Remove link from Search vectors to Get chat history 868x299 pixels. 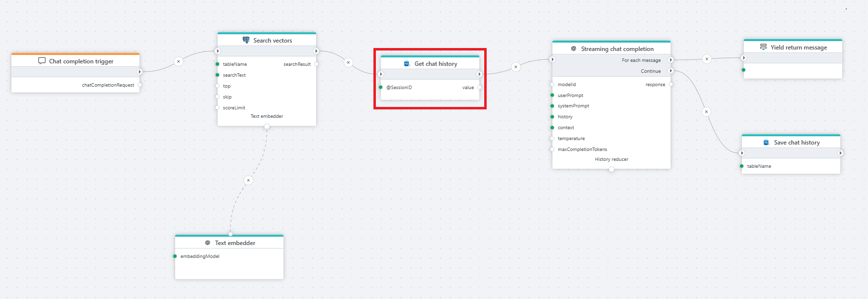[x=348, y=62]
